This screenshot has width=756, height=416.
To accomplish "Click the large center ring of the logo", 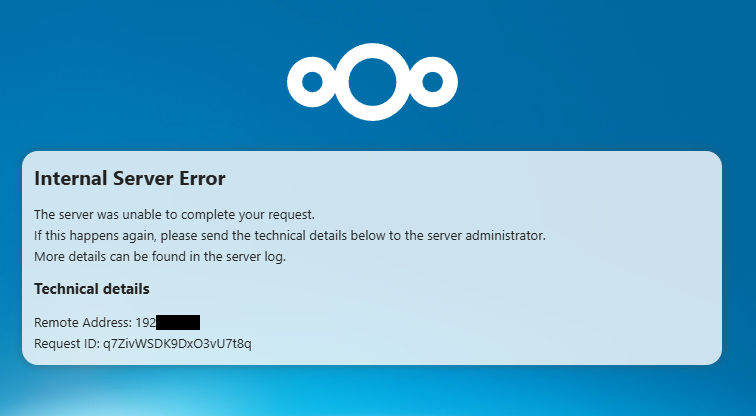I will click(372, 81).
